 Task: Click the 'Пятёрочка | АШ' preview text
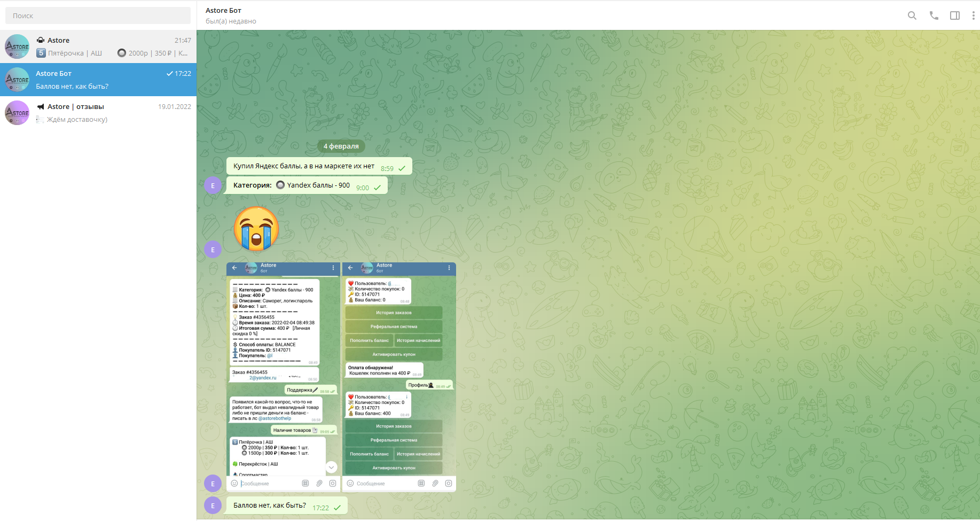[x=75, y=53]
